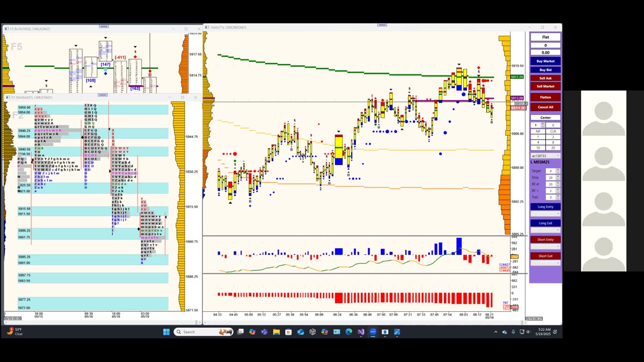Image resolution: width=644 pixels, height=362 pixels.
Task: Set quantity preset to 20
Action: (x=553, y=148)
